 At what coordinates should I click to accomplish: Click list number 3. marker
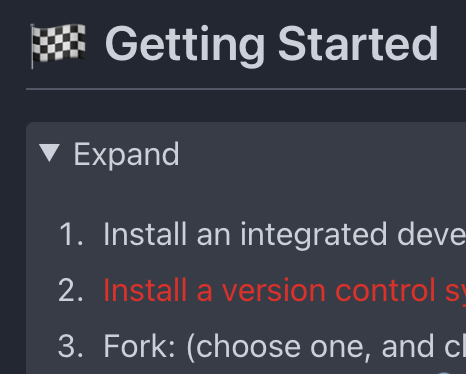click(x=71, y=347)
